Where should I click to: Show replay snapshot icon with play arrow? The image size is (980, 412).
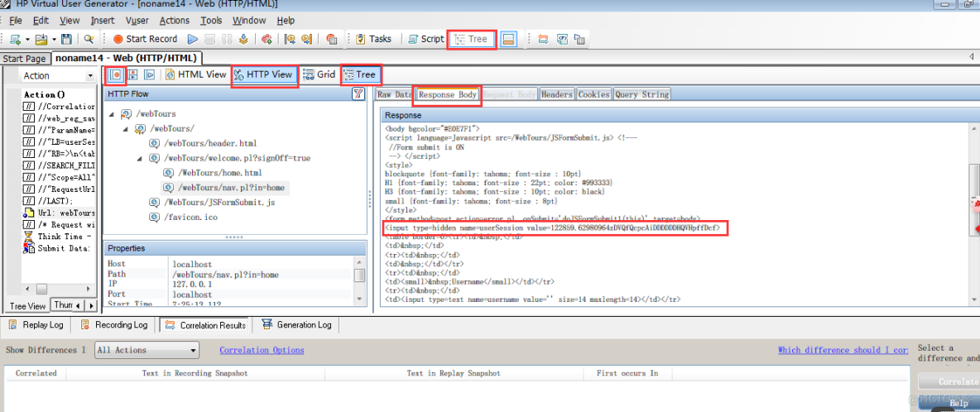click(149, 74)
